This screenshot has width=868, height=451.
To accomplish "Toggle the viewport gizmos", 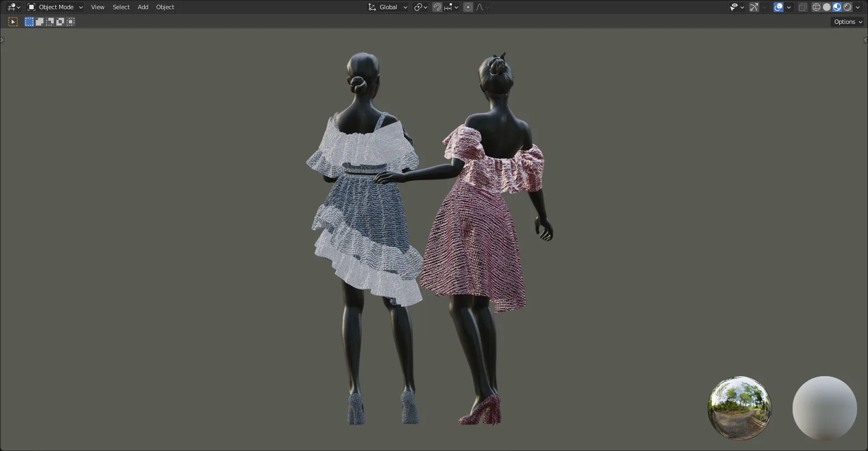I will tap(754, 7).
